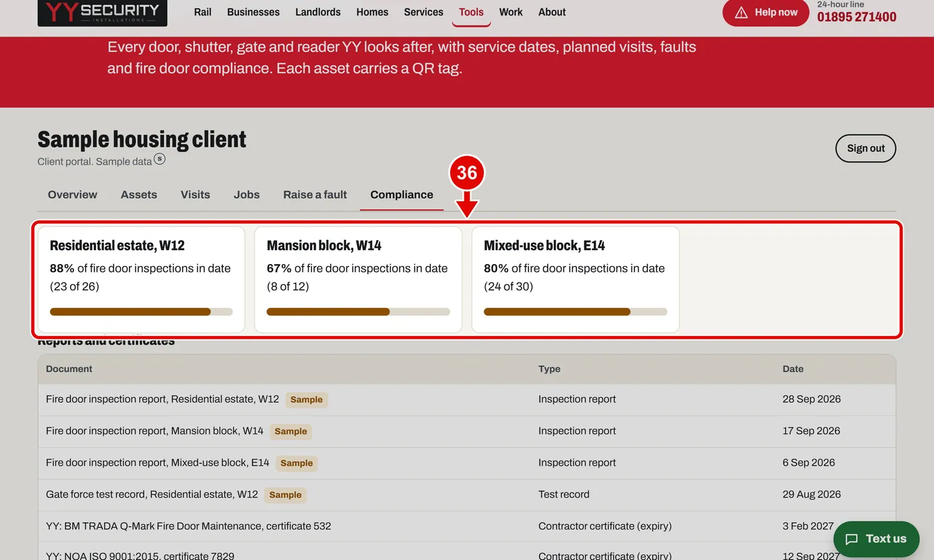Call the 01895 271400 phone number

(857, 17)
